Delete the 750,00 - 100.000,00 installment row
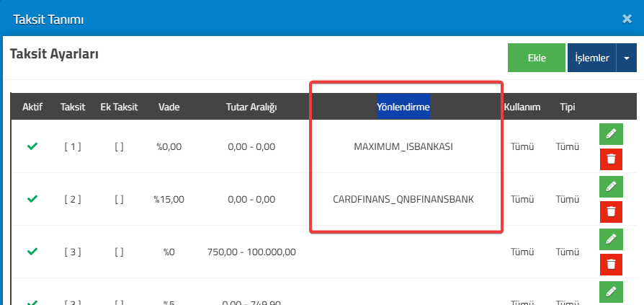Viewport: 644px width, 305px height. [x=611, y=265]
